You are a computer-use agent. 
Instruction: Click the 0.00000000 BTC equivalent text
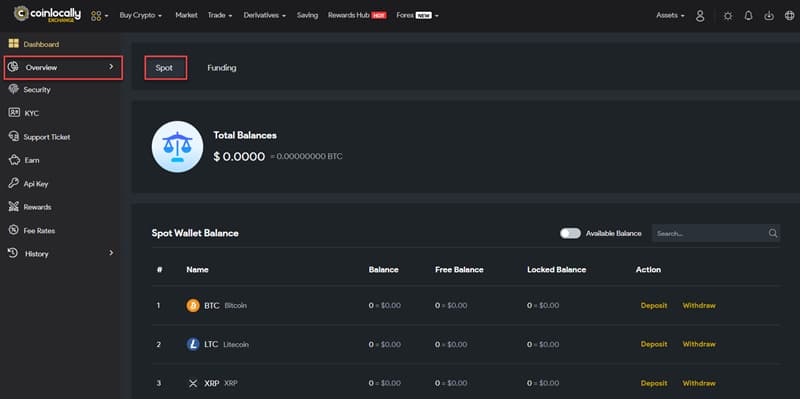pyautogui.click(x=306, y=157)
